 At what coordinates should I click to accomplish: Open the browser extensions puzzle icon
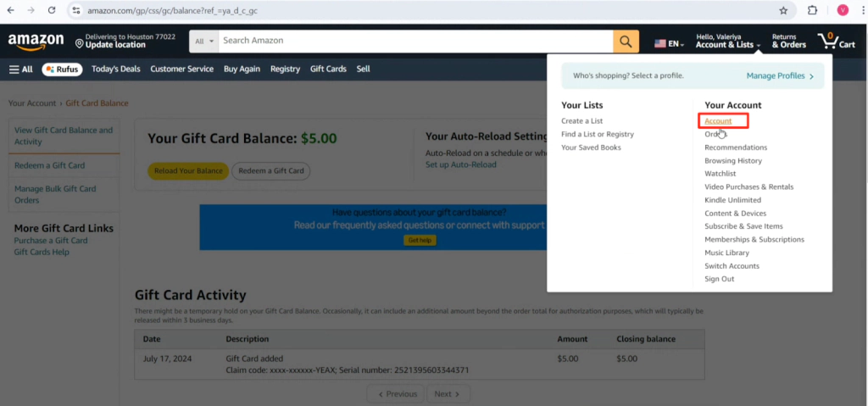tap(812, 10)
